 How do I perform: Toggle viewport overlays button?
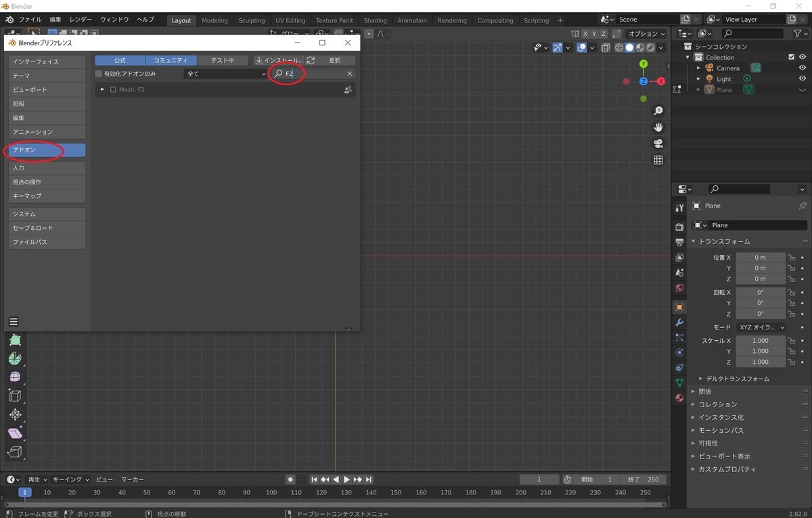click(581, 47)
